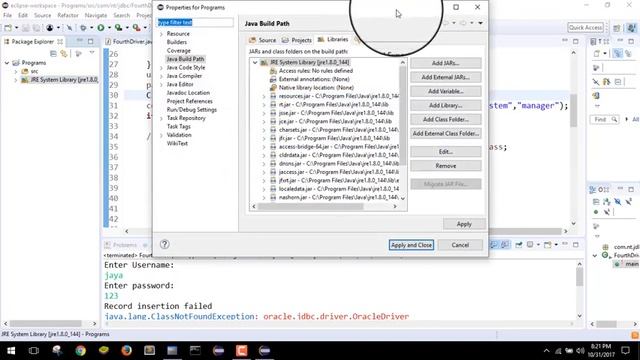Select Run/Debug Settings page
640x360 pixels.
192,110
